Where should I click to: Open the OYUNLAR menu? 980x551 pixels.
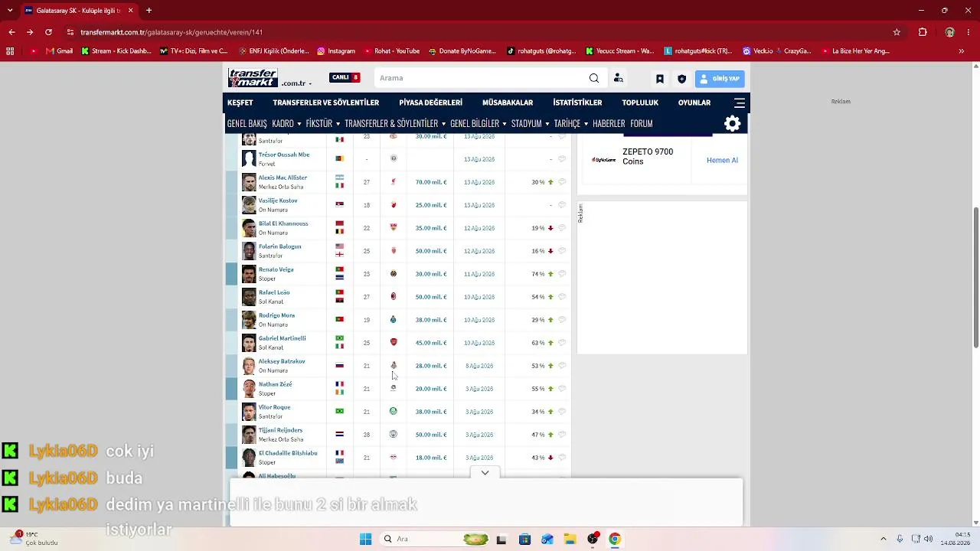click(694, 103)
